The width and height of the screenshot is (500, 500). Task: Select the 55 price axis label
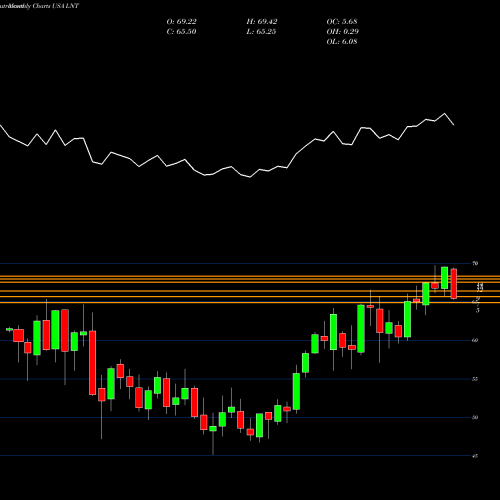[x=475, y=379]
